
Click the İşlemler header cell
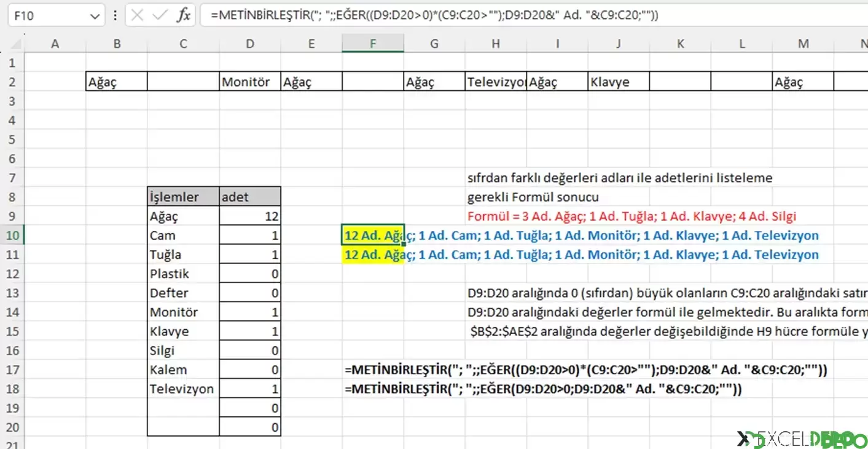183,197
